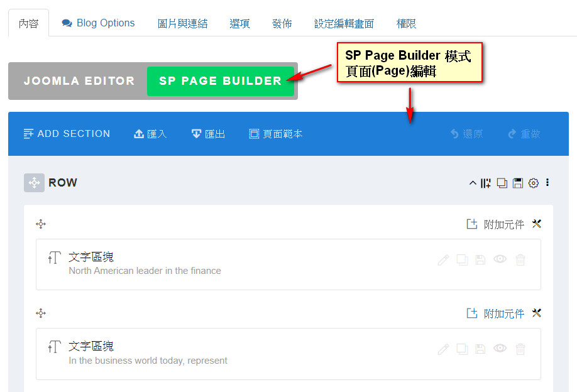
Task: Click the text icon of 'North American leader' block
Action: coord(55,258)
